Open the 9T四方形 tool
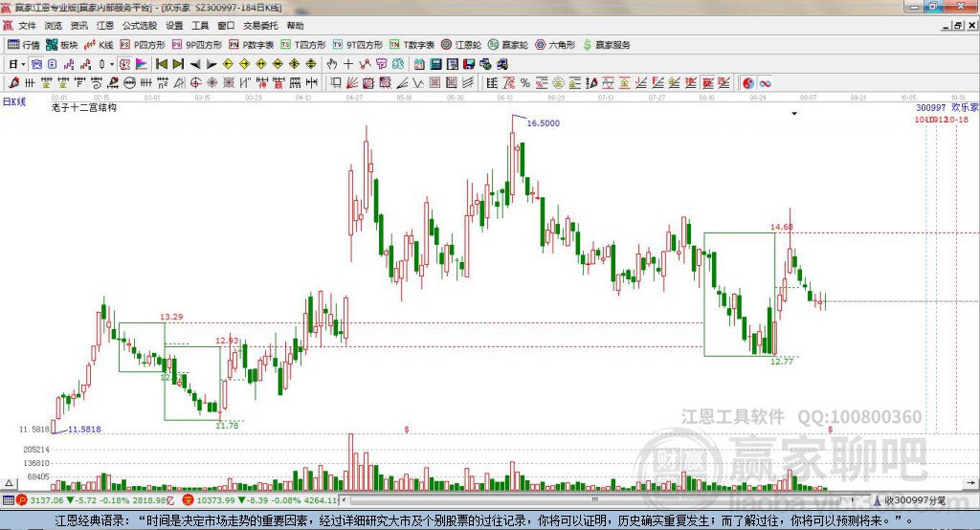 [x=358, y=45]
